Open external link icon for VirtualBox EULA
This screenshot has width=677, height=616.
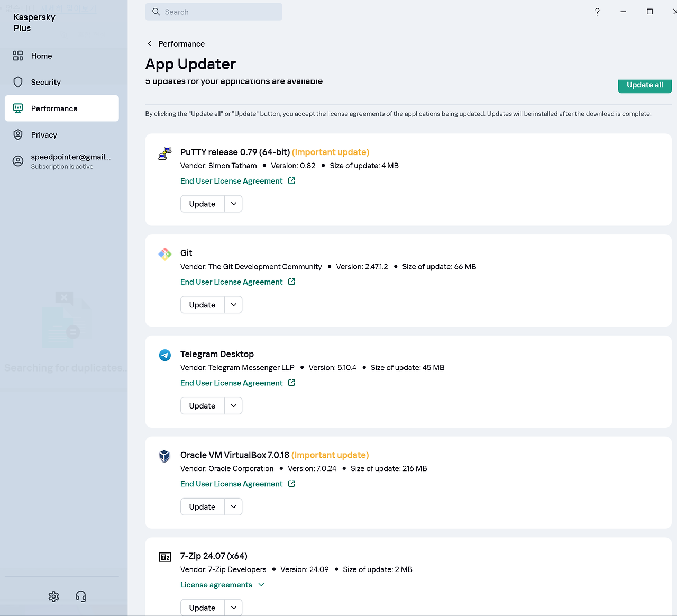click(x=291, y=484)
